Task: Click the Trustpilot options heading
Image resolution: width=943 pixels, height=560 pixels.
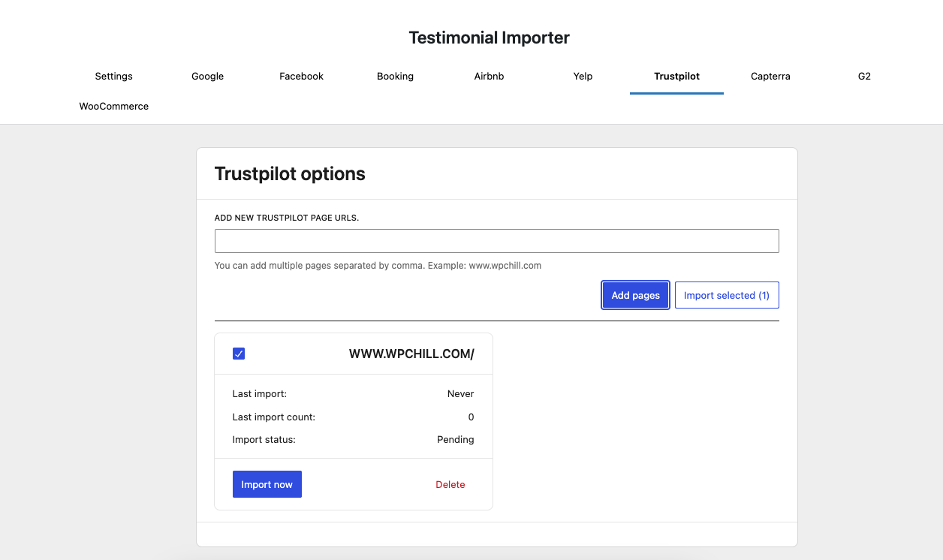Action: [x=290, y=173]
